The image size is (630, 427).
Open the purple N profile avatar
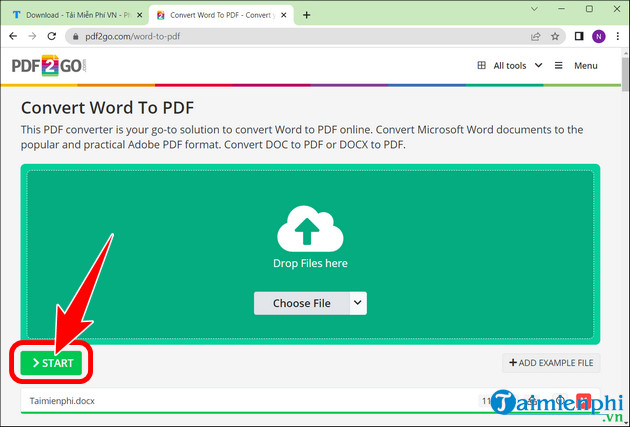[x=599, y=37]
